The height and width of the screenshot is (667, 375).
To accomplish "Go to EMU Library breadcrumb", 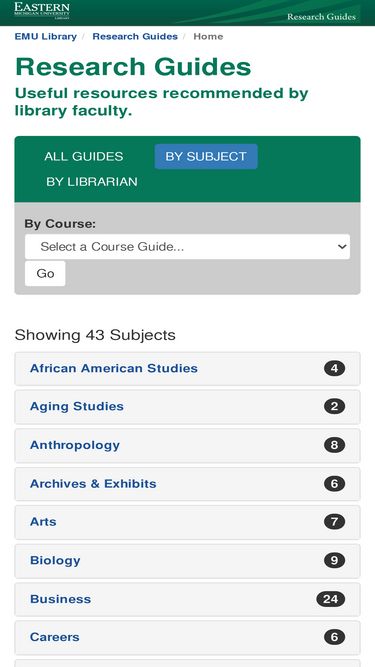I will [45, 37].
